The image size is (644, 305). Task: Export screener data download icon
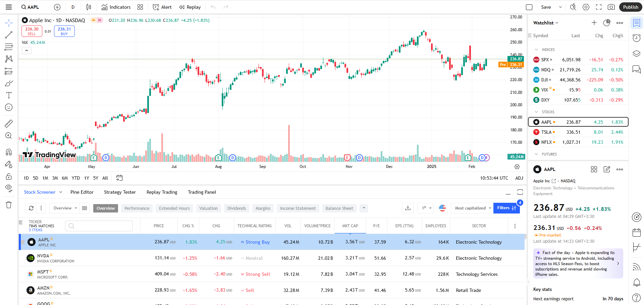408,208
